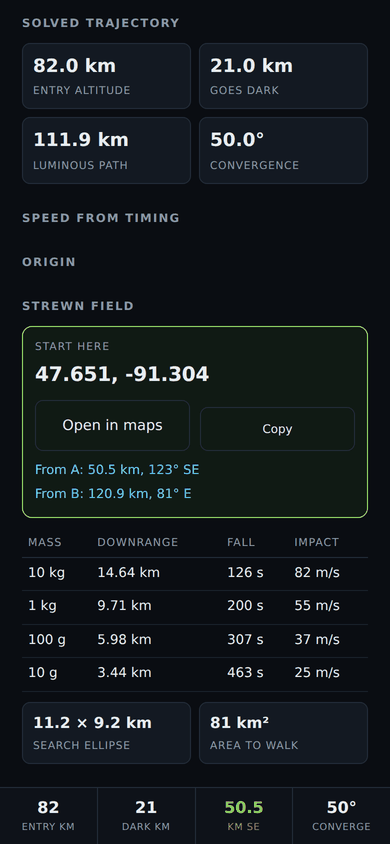Select the 100 g mass table row
This screenshot has height=844, width=390.
point(195,640)
